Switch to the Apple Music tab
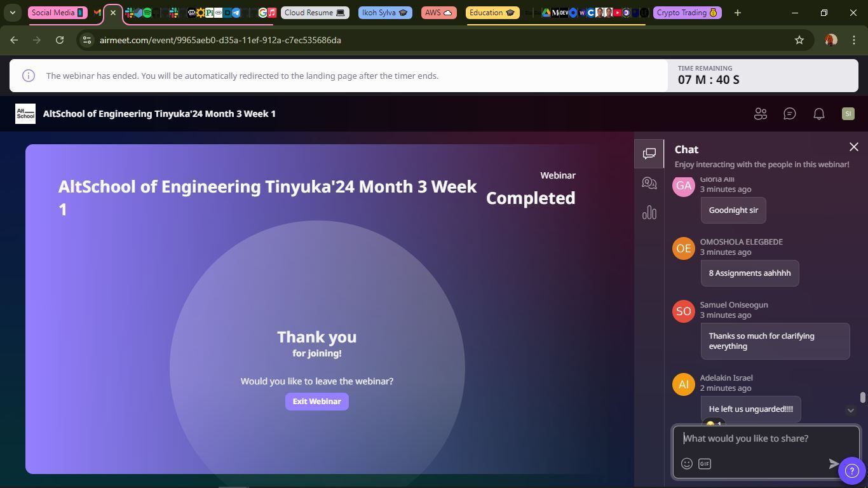The width and height of the screenshot is (868, 488). coord(272,13)
